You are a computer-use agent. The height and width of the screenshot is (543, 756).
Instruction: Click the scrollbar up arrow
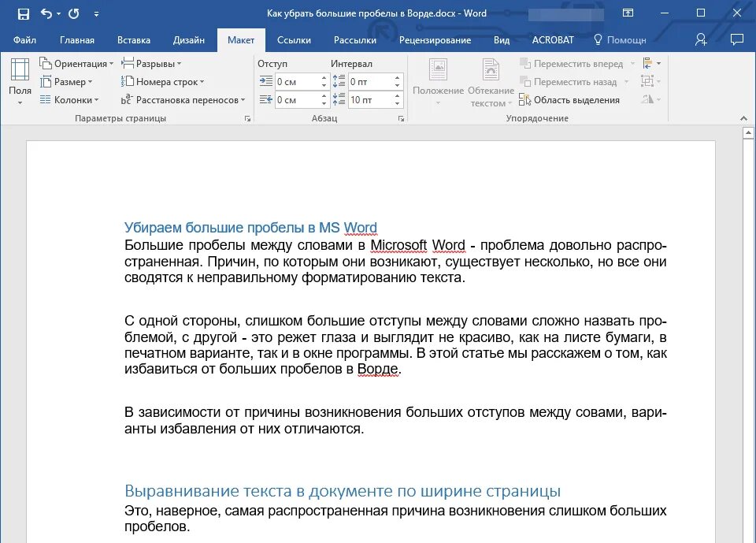[748, 132]
